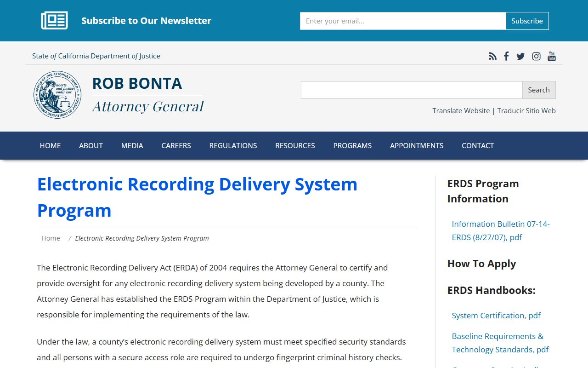Open the APPOINTMENTS menu item

point(417,145)
